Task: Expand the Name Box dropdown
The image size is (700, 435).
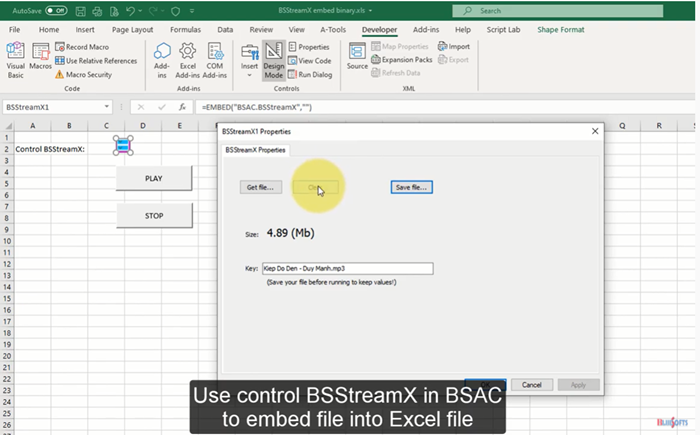Action: coord(107,107)
